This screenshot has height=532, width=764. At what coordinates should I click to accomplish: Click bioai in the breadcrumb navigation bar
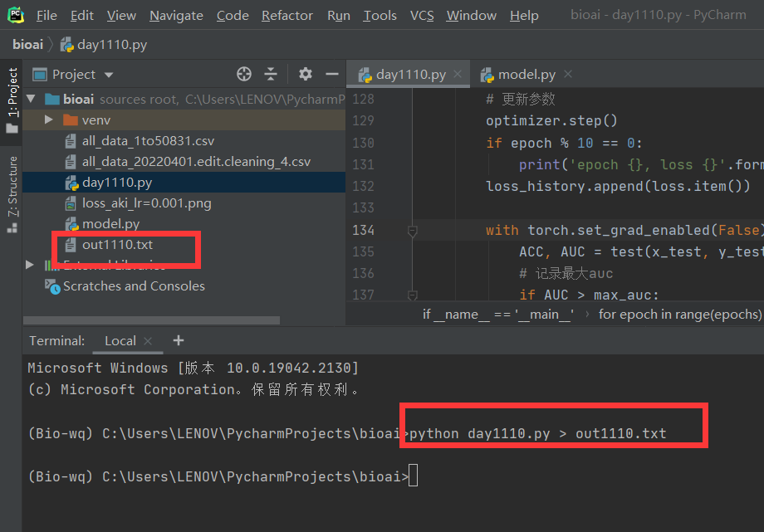coord(27,44)
